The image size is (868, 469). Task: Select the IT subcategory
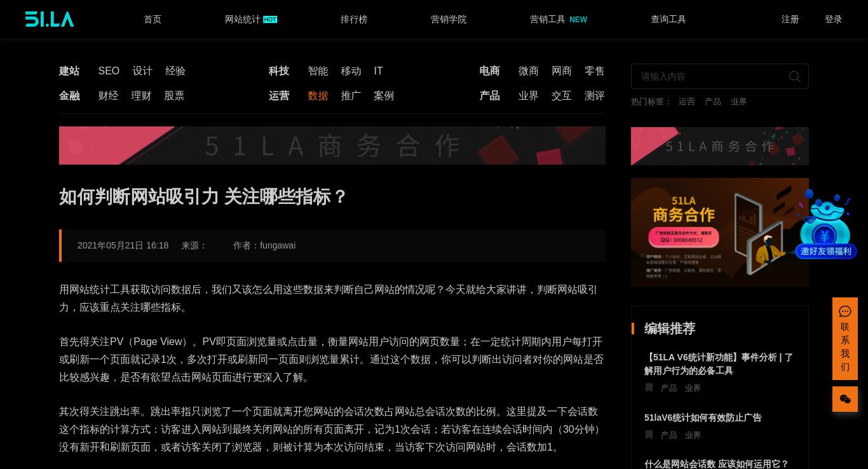[x=378, y=71]
